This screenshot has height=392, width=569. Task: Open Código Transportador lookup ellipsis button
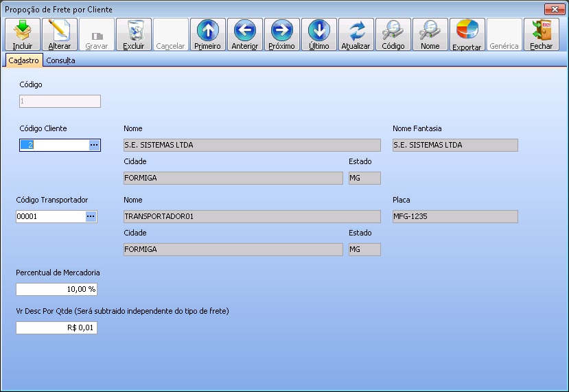point(91,216)
